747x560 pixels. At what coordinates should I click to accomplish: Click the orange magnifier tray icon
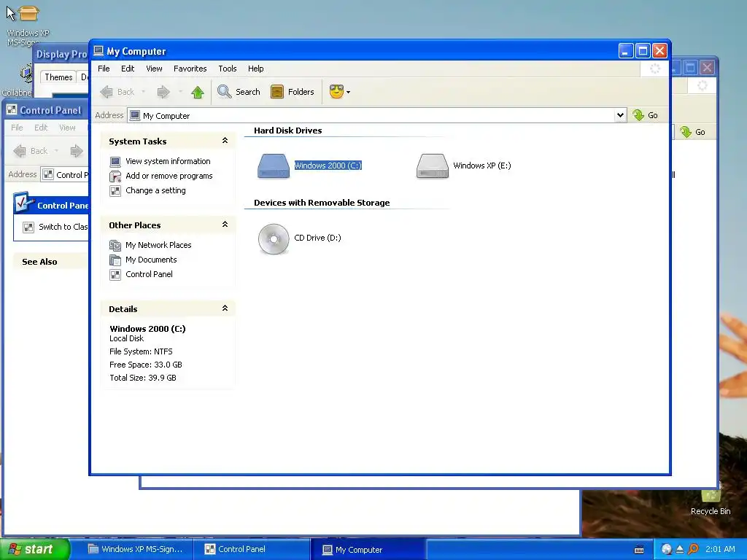pyautogui.click(x=693, y=549)
